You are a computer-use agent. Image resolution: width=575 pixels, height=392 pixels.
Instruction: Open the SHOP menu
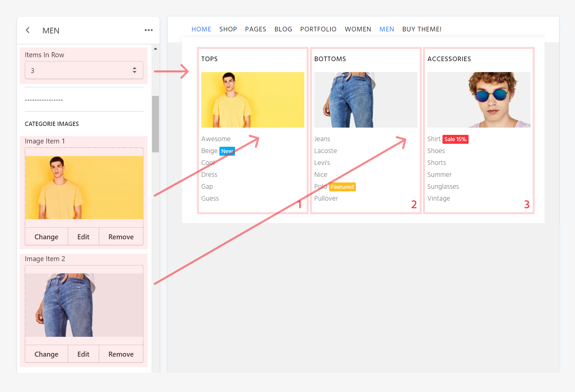tap(228, 29)
